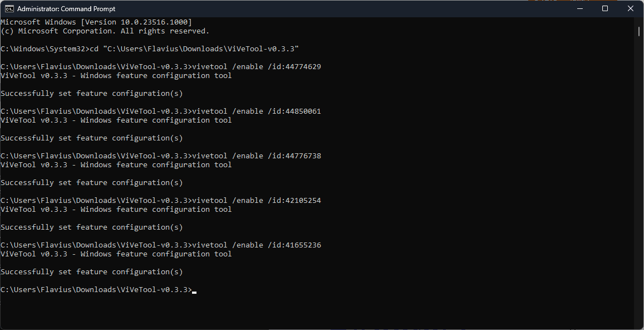Click the ViVeTool banner line under id:44774629

(x=116, y=76)
